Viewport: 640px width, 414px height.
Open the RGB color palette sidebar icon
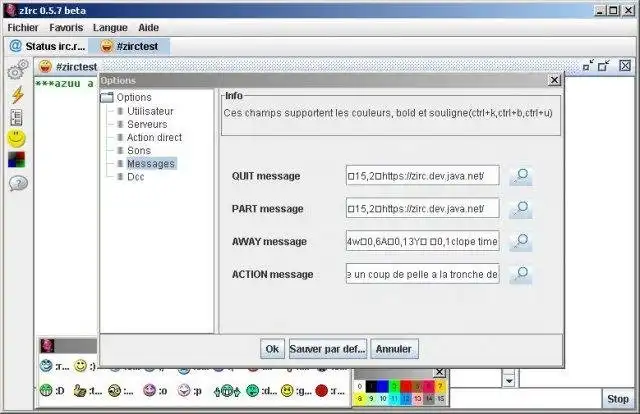16,160
